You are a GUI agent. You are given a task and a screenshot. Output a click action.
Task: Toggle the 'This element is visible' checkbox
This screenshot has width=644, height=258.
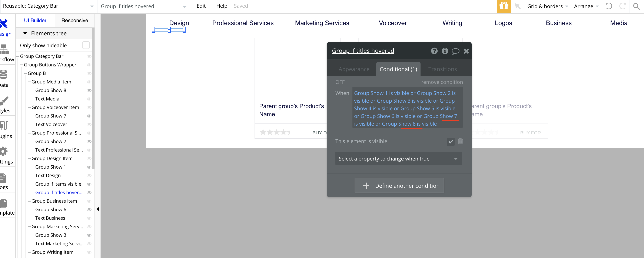[x=451, y=142]
